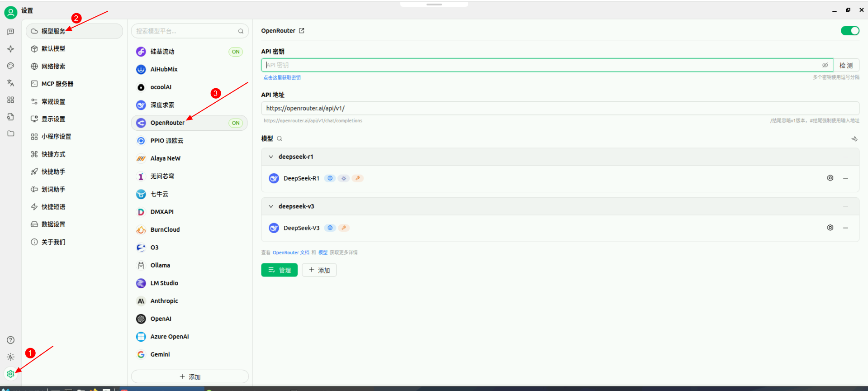Open the translate icon in sidebar
This screenshot has width=868, height=391.
click(x=11, y=83)
